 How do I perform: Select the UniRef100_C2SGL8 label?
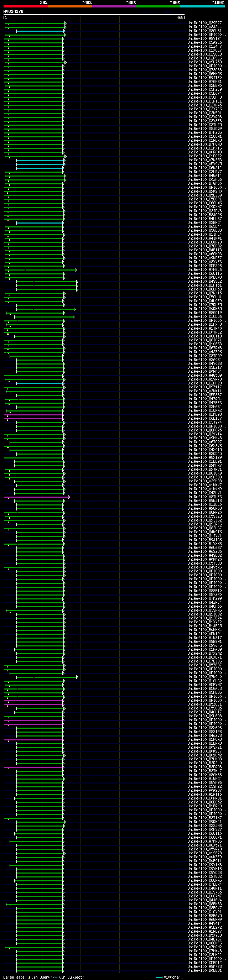204,54
